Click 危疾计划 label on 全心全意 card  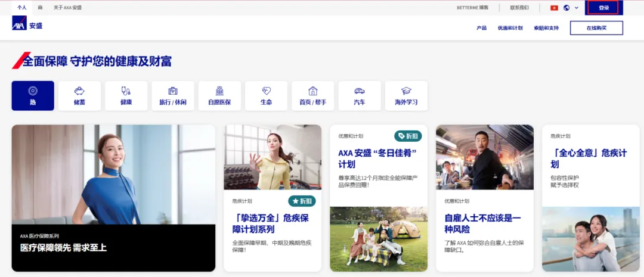click(560, 136)
